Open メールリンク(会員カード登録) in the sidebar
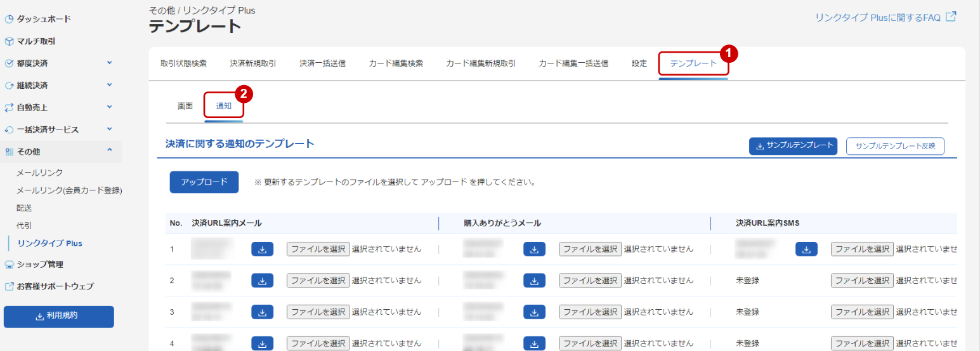Viewport: 980px width, 351px height. [69, 190]
